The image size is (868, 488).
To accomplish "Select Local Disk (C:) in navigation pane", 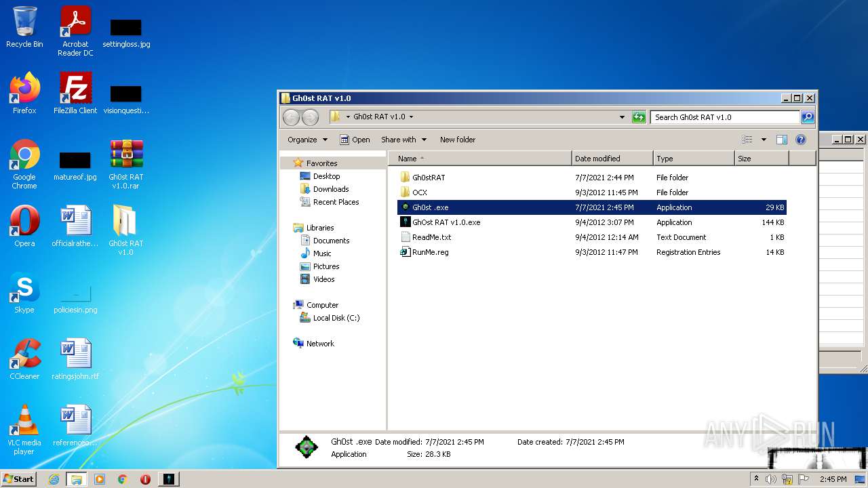I will click(x=336, y=318).
